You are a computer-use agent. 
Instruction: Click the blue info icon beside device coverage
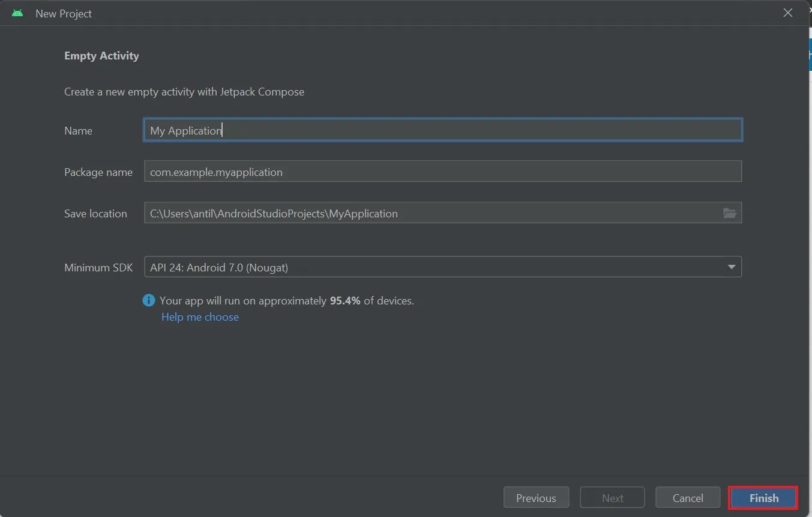click(149, 300)
